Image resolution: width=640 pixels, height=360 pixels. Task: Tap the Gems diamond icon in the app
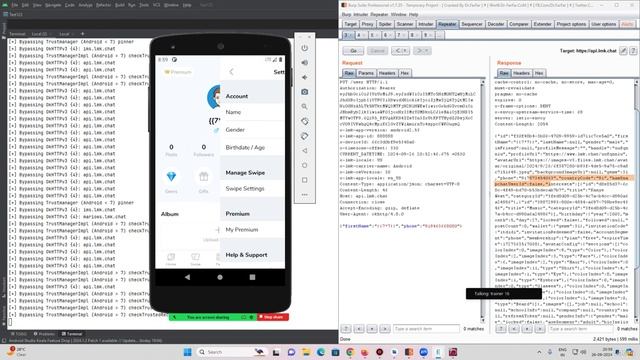(171, 177)
